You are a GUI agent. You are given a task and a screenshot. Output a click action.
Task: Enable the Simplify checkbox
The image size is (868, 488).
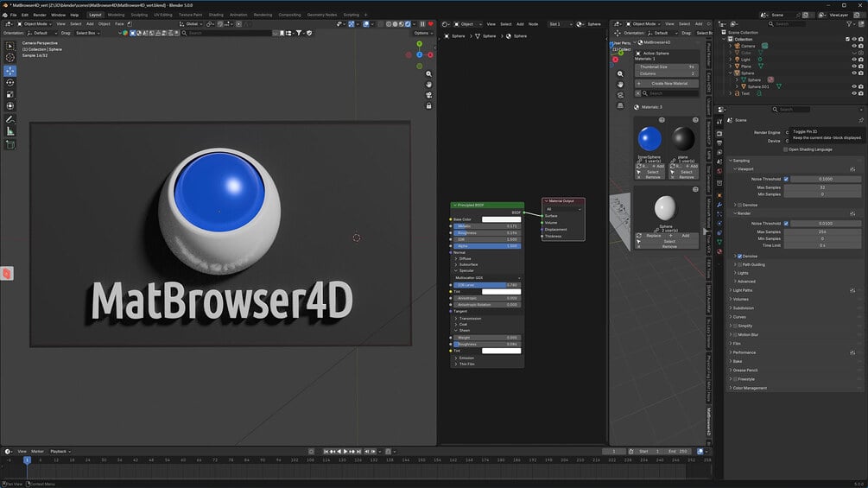pyautogui.click(x=735, y=326)
